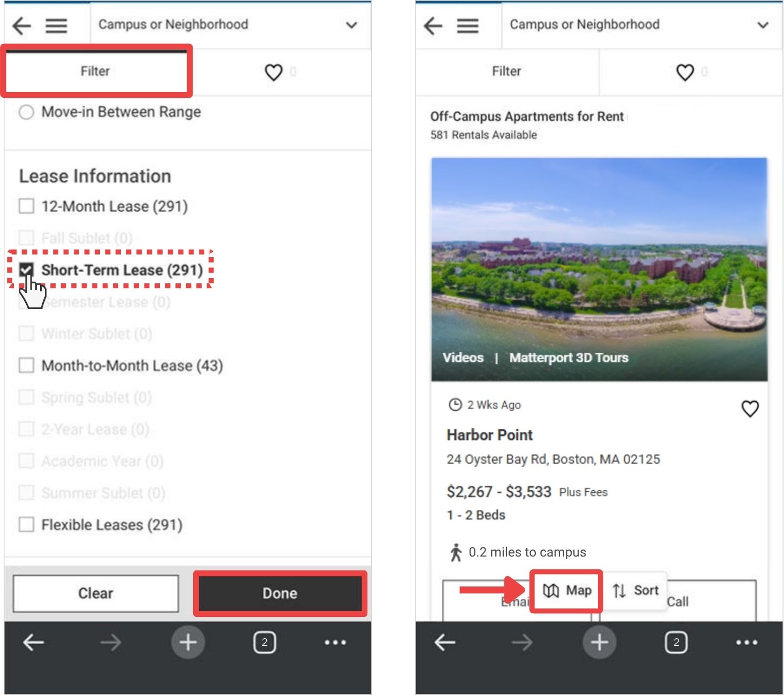Click the back arrow on the filter screen

pyautogui.click(x=22, y=25)
